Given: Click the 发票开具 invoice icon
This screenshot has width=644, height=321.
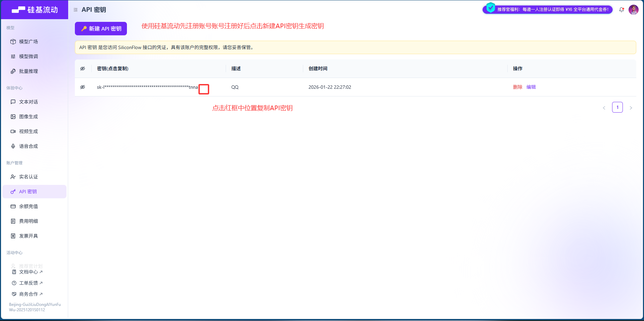Looking at the screenshot, I should [x=13, y=236].
